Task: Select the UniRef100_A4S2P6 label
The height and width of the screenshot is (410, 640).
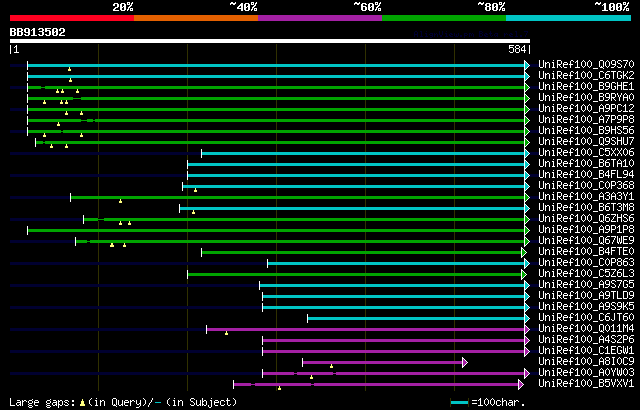Action: click(586, 340)
